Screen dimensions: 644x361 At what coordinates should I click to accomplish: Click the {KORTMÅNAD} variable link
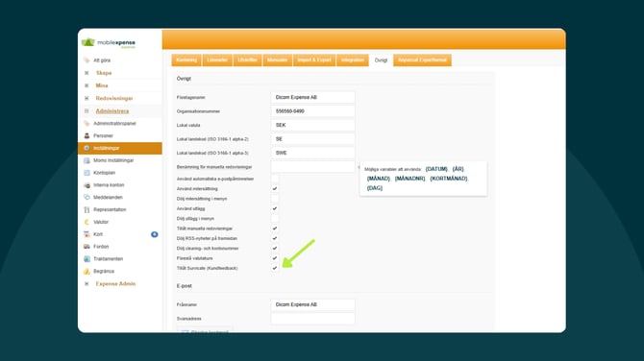449,179
